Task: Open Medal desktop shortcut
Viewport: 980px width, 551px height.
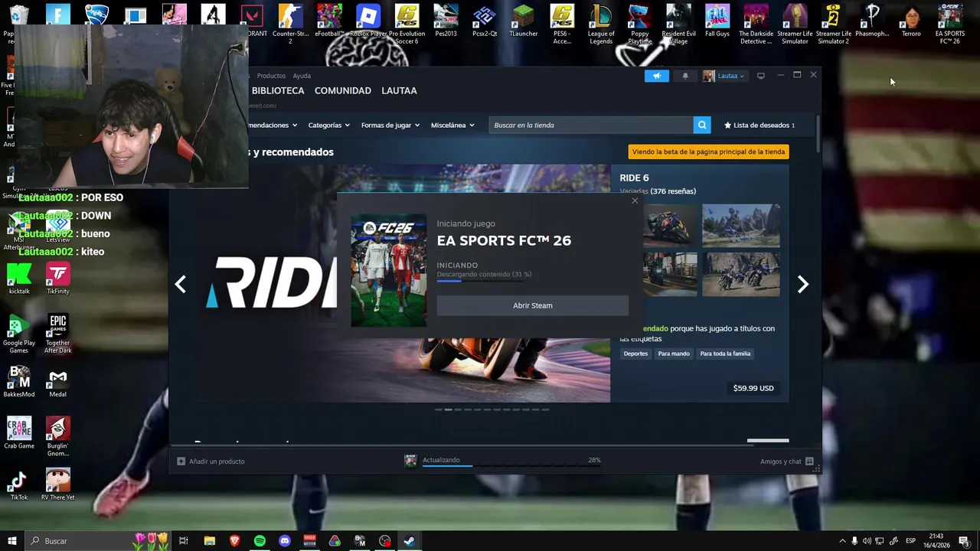Action: pyautogui.click(x=58, y=383)
